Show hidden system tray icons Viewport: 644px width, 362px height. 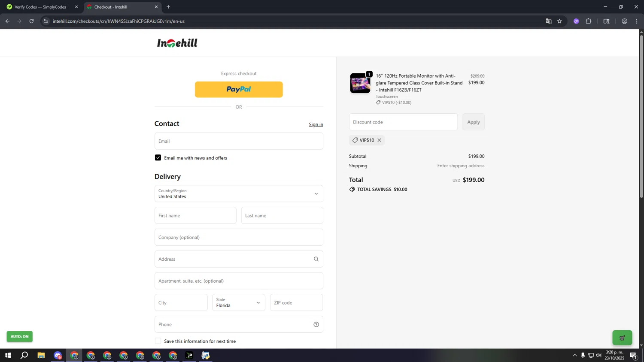[x=575, y=355]
